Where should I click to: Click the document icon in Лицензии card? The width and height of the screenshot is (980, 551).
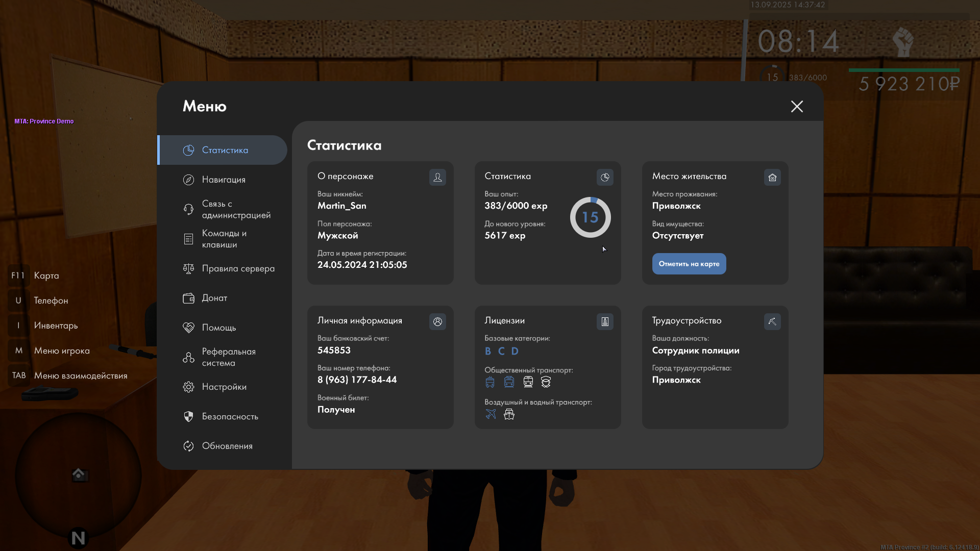point(605,321)
